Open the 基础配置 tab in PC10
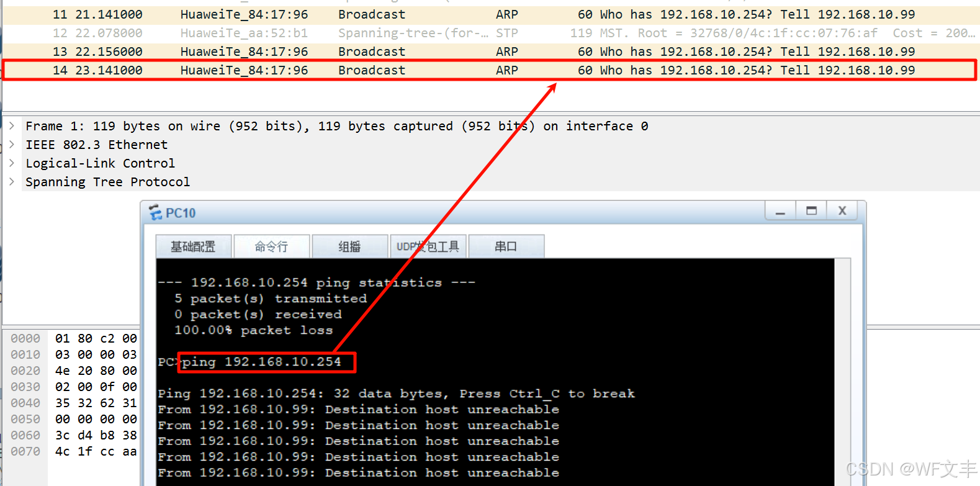The width and height of the screenshot is (980, 486). point(194,246)
